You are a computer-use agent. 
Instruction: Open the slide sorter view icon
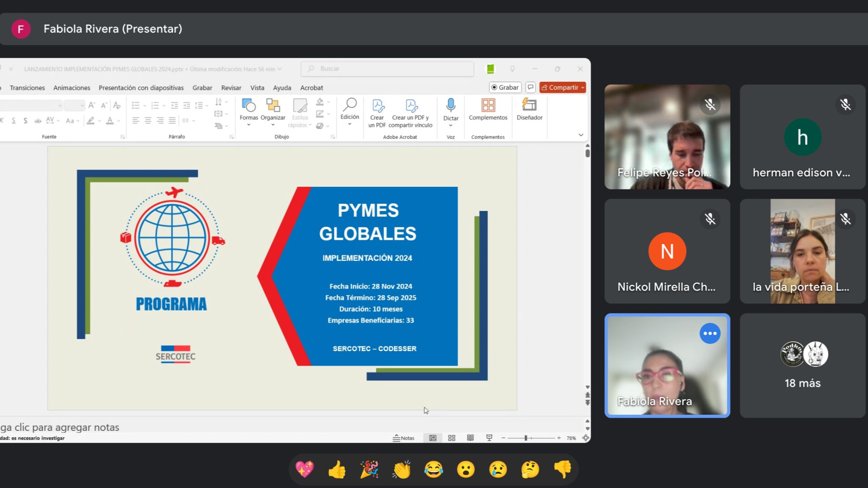pos(451,438)
